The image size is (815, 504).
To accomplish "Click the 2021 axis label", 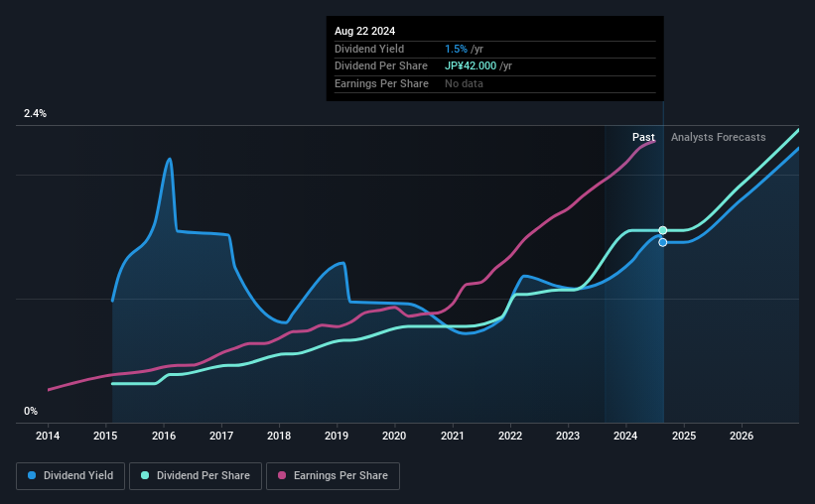I will (453, 436).
